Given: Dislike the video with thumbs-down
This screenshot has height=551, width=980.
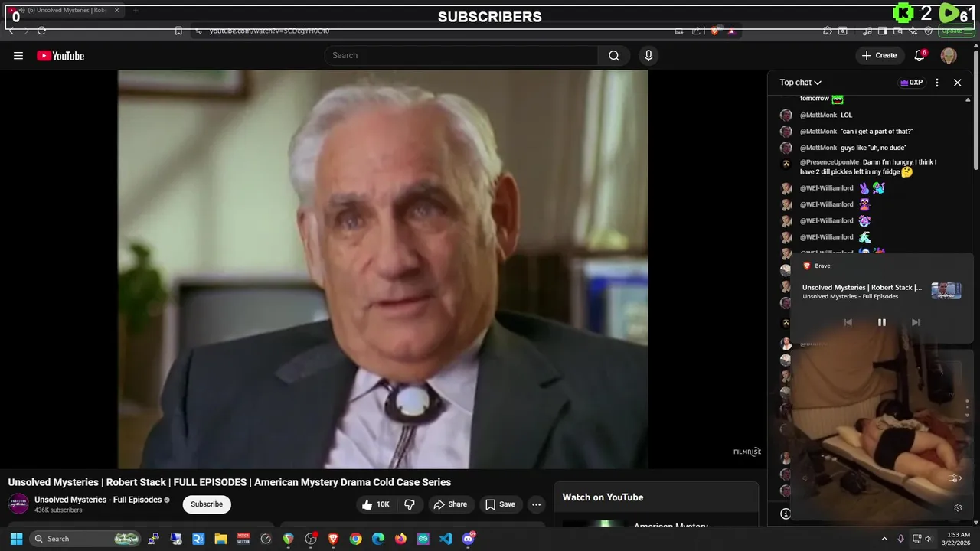Looking at the screenshot, I should coord(410,504).
